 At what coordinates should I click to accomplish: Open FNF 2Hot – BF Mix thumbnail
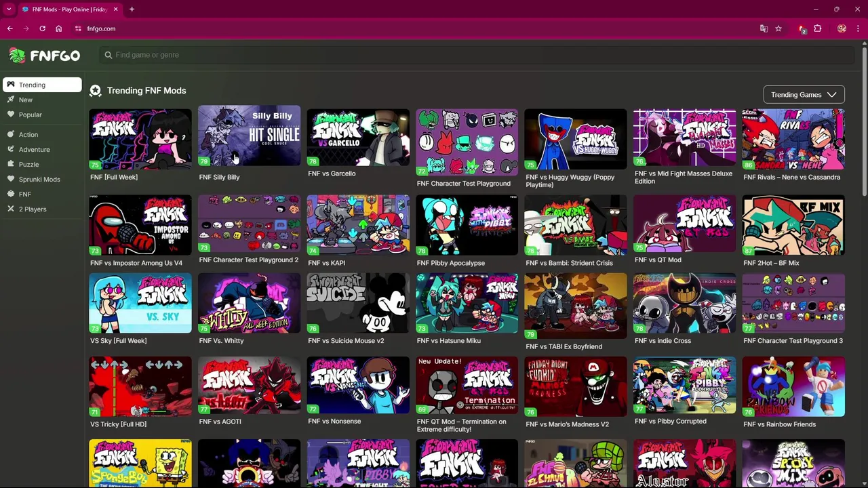coord(793,225)
